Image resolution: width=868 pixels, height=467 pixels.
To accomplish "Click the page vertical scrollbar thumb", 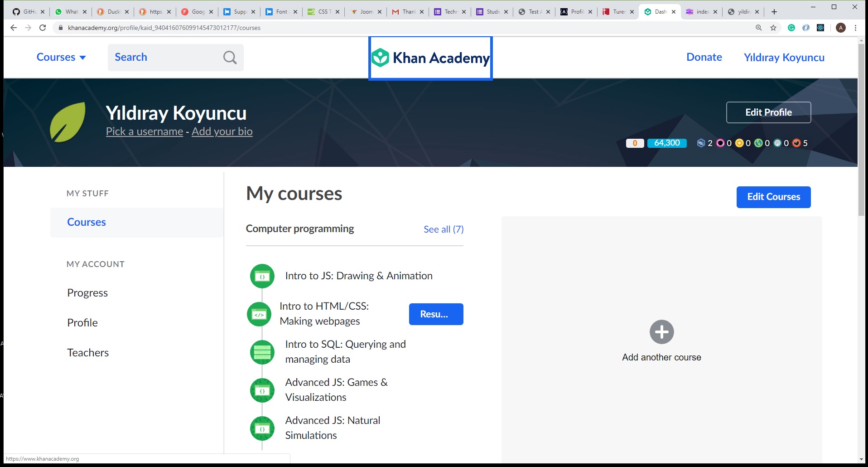I will [861, 129].
